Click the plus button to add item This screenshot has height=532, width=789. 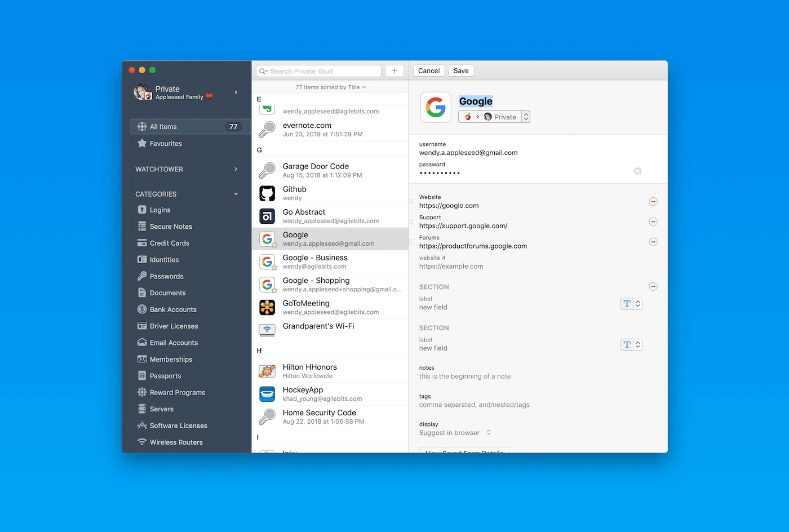[x=394, y=70]
